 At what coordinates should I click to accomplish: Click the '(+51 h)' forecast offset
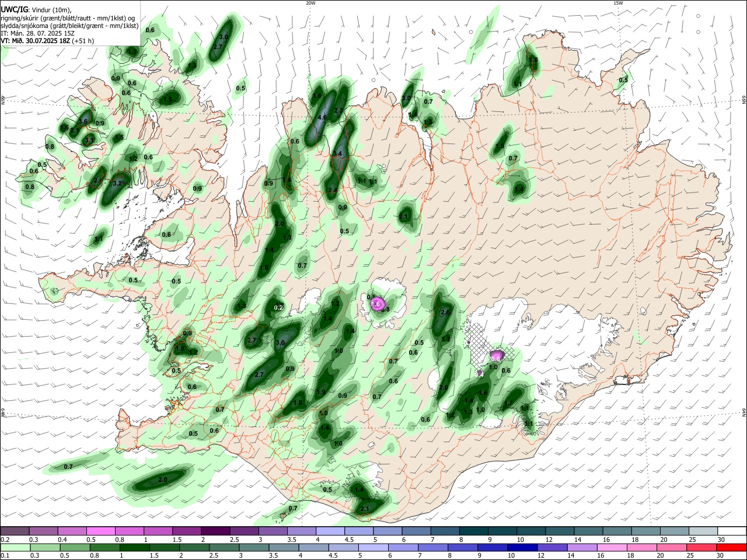(83, 41)
